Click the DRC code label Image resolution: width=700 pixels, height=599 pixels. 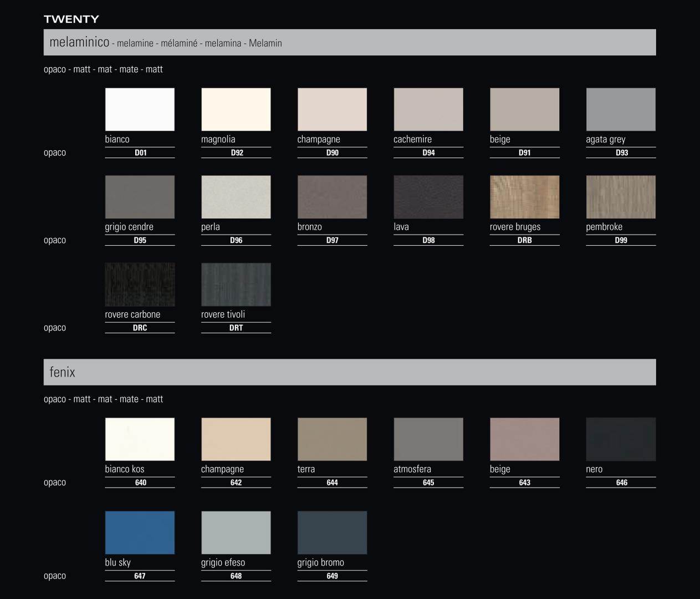click(x=140, y=328)
